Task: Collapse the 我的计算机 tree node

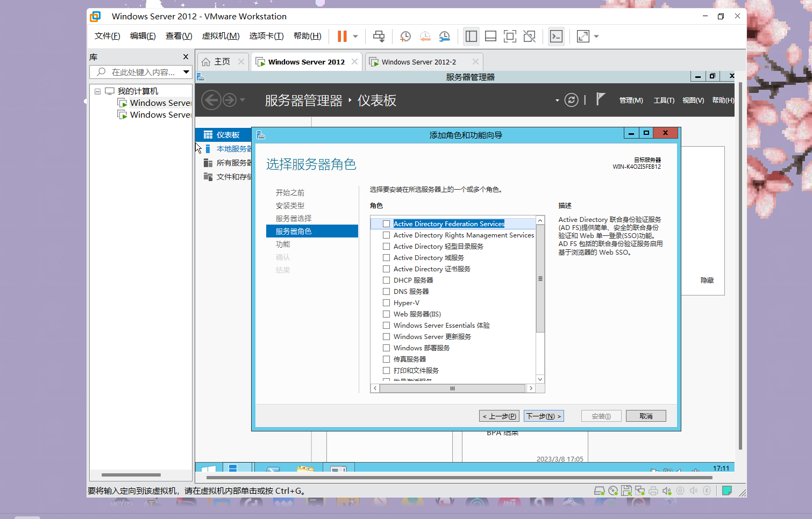Action: coord(97,91)
